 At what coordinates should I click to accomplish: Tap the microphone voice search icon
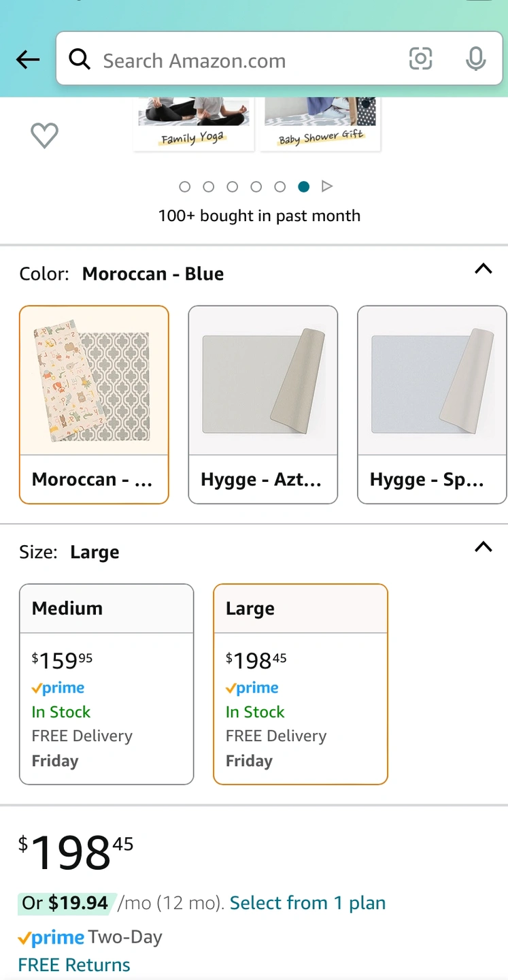pos(475,59)
